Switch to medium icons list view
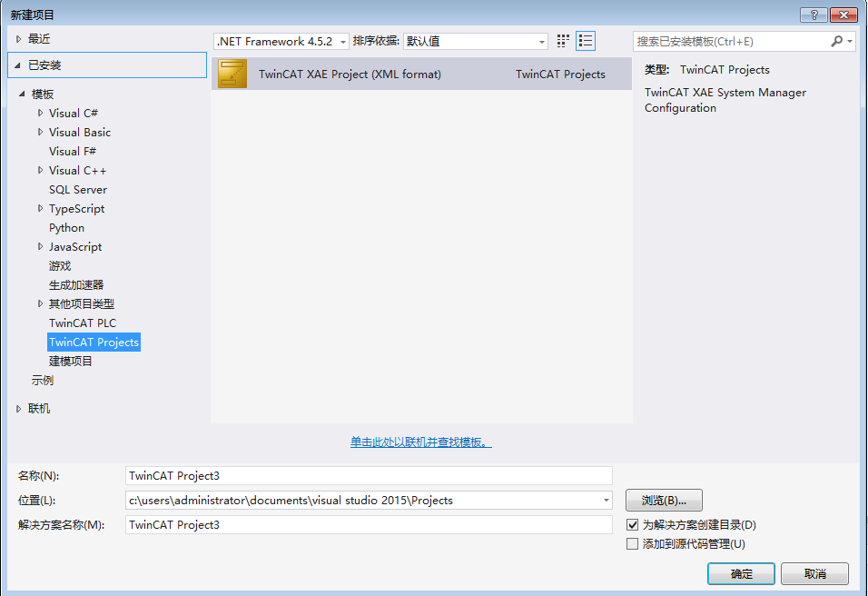Image resolution: width=868 pixels, height=596 pixels. 585,41
